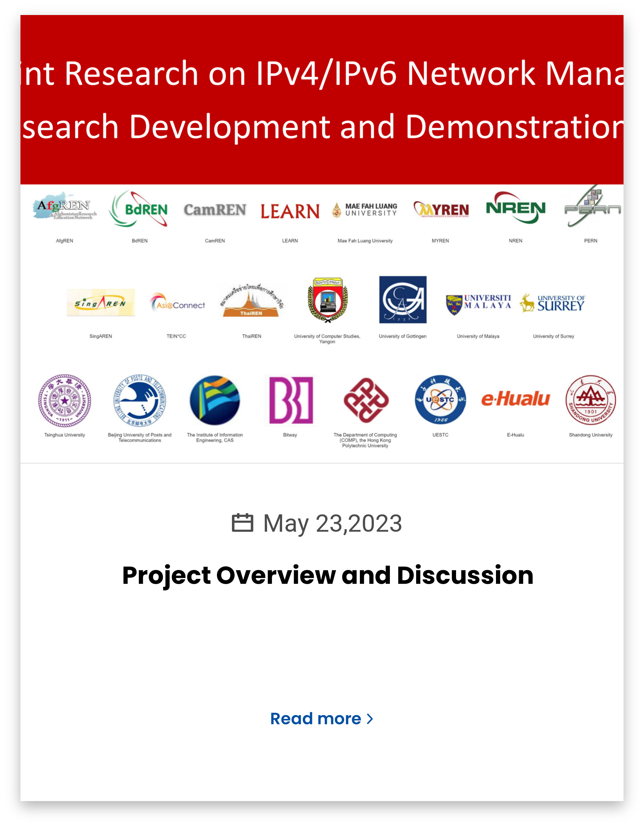This screenshot has width=644, height=827.
Task: Click the NREN logo
Action: pos(516,207)
